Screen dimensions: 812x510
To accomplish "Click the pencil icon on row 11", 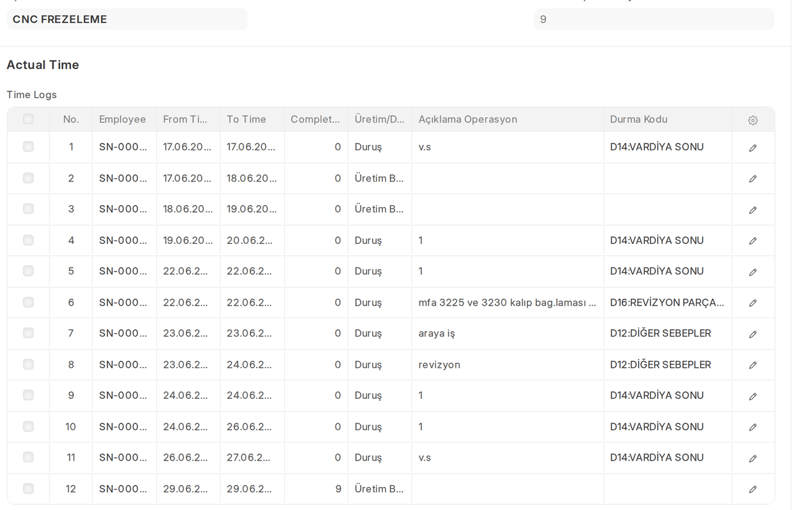I will 752,459.
